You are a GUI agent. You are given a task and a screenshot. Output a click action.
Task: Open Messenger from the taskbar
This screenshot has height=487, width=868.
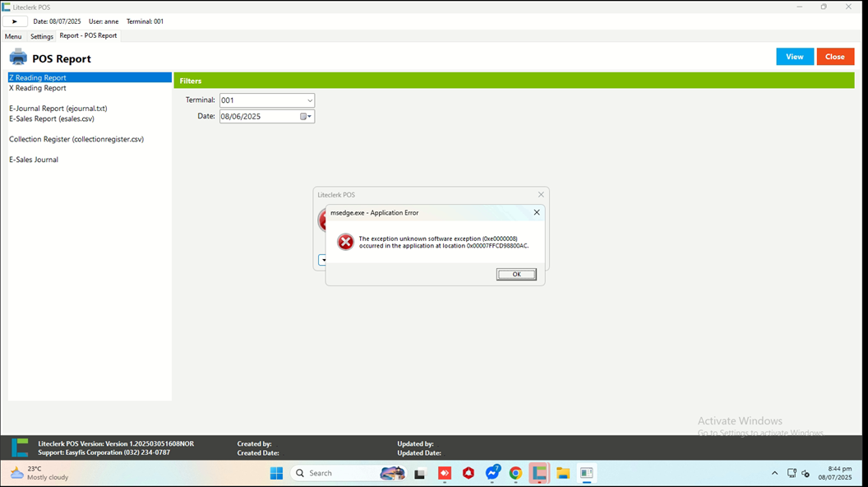coord(492,473)
